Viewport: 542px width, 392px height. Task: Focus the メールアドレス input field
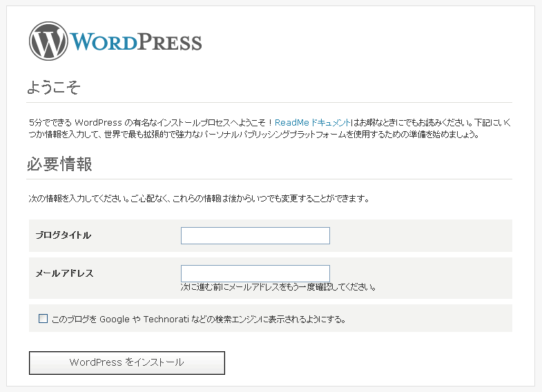click(255, 273)
